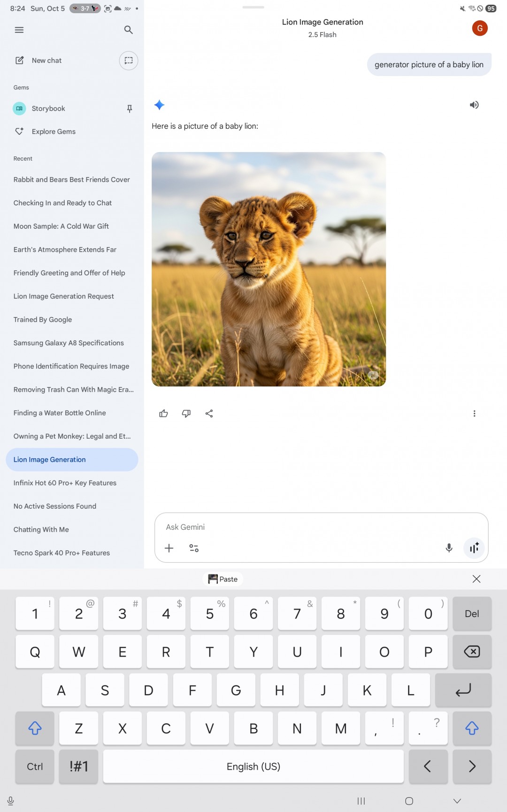Open the generated baby lion image
The width and height of the screenshot is (507, 812).
tap(269, 269)
